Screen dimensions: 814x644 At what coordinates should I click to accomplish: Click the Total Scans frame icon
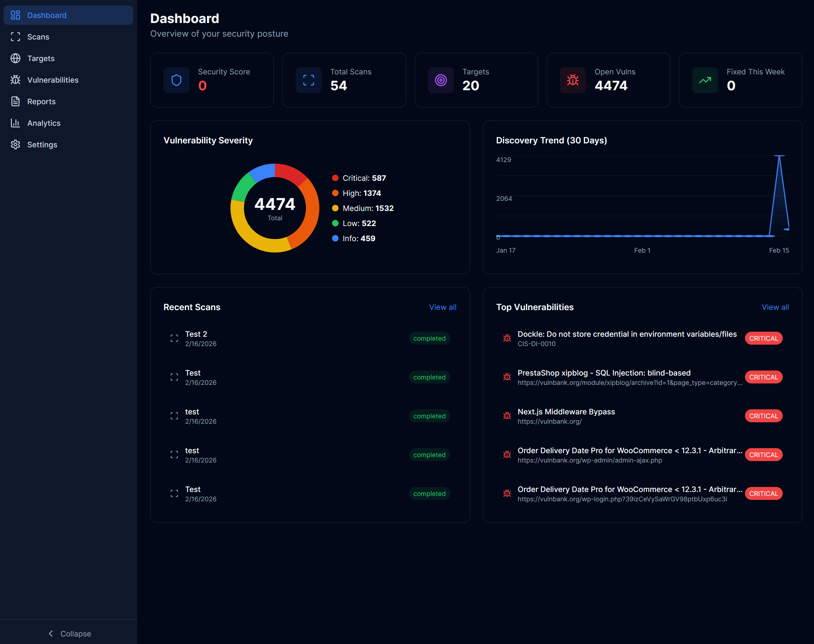(x=308, y=80)
